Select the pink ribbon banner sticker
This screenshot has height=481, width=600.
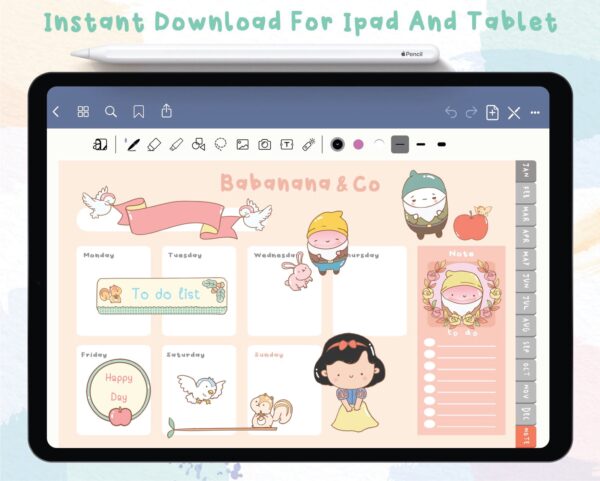pyautogui.click(x=178, y=219)
